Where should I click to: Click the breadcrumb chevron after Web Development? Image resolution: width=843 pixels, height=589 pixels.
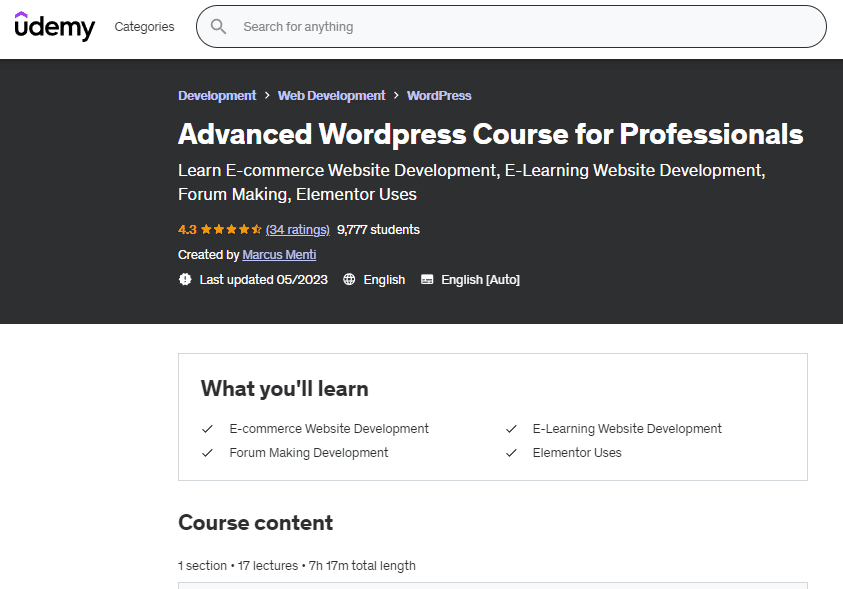coord(396,96)
